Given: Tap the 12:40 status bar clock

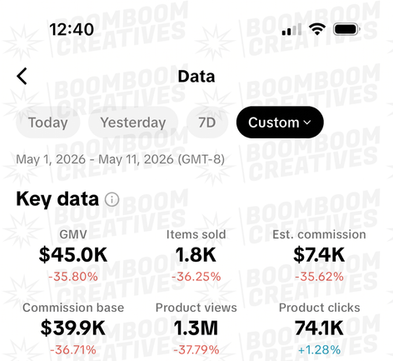Looking at the screenshot, I should [72, 29].
